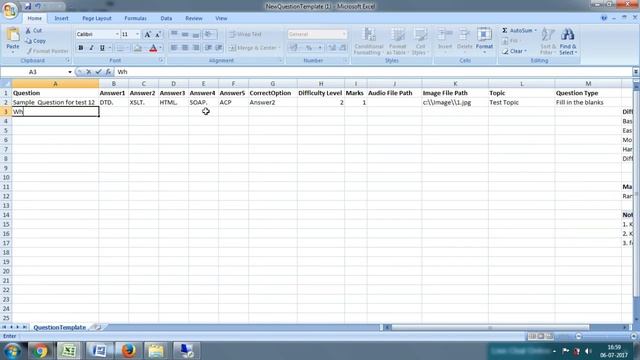
Task: Decrease font size with Shrink Font
Action: [158, 34]
